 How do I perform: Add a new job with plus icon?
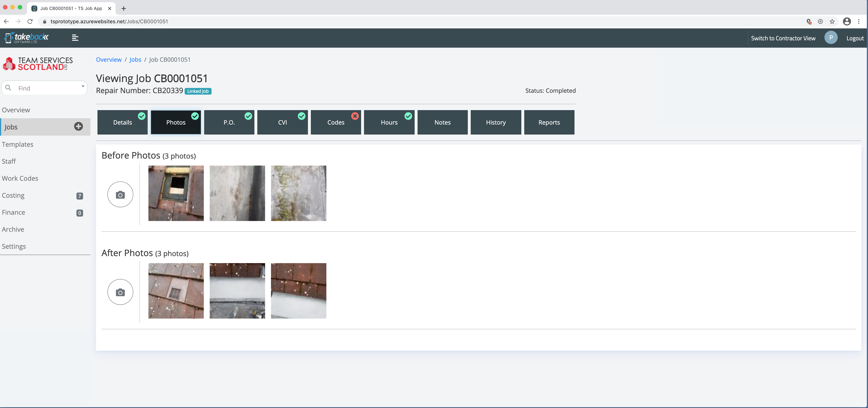pyautogui.click(x=78, y=126)
